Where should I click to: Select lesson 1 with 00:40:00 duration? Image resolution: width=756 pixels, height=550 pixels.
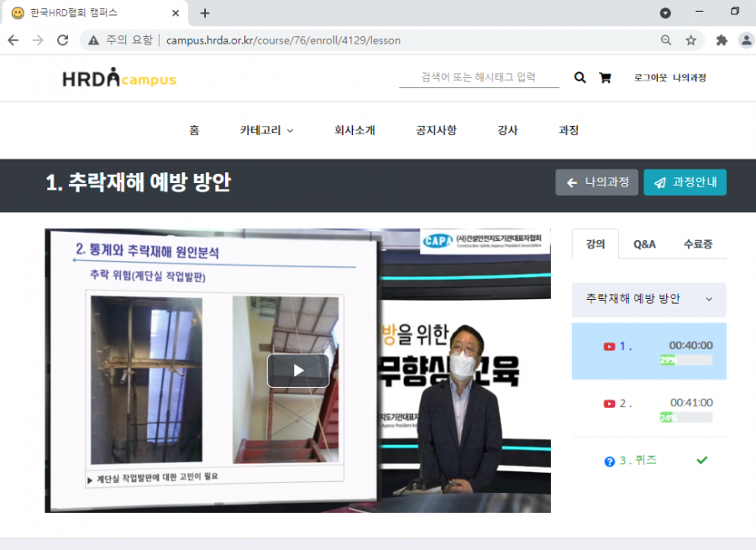coord(649,351)
